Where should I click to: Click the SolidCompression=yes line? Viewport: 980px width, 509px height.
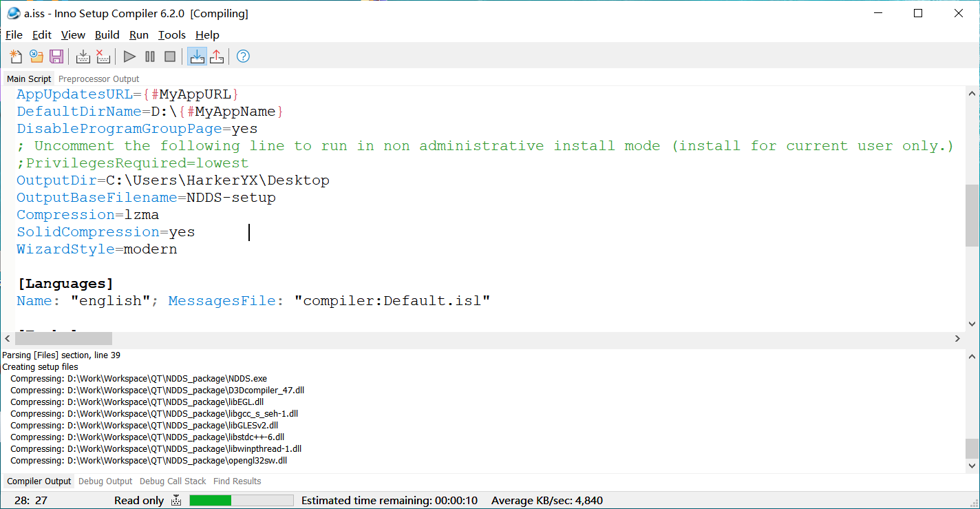[106, 232]
